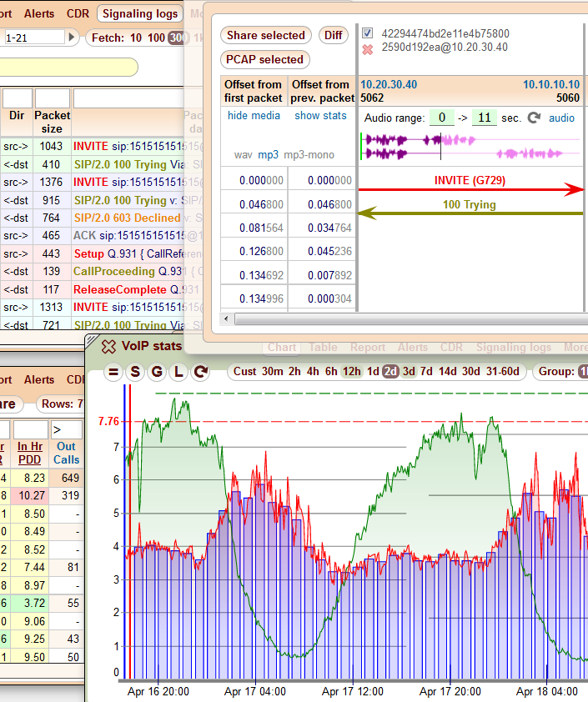588x702 pixels.
Task: Open the CDR tab in top bar
Action: click(x=78, y=13)
